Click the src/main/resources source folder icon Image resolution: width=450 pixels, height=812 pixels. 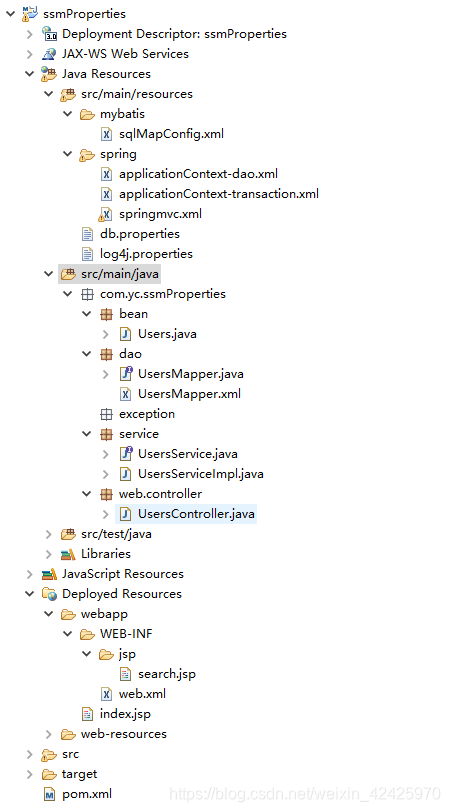(x=68, y=94)
